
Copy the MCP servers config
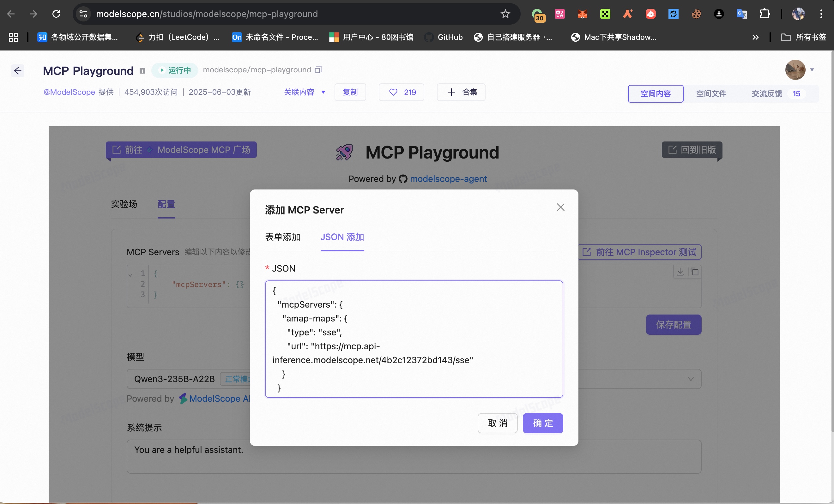pyautogui.click(x=695, y=271)
